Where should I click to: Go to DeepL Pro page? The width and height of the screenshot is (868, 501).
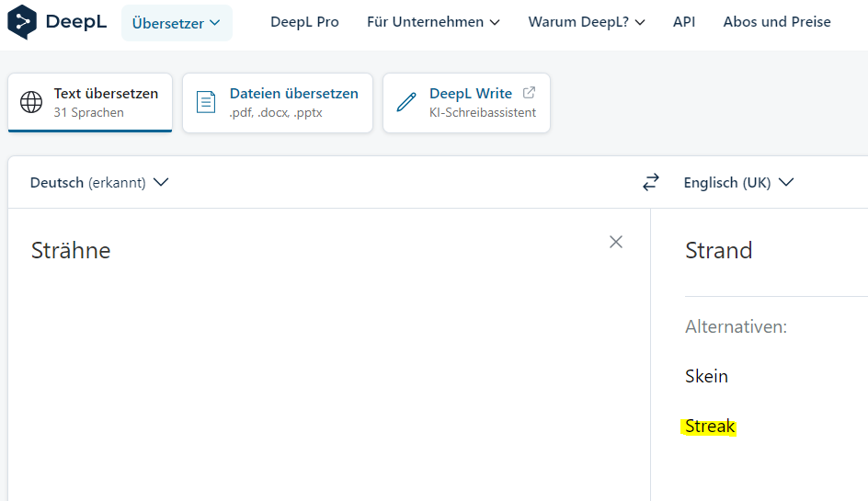tap(304, 22)
